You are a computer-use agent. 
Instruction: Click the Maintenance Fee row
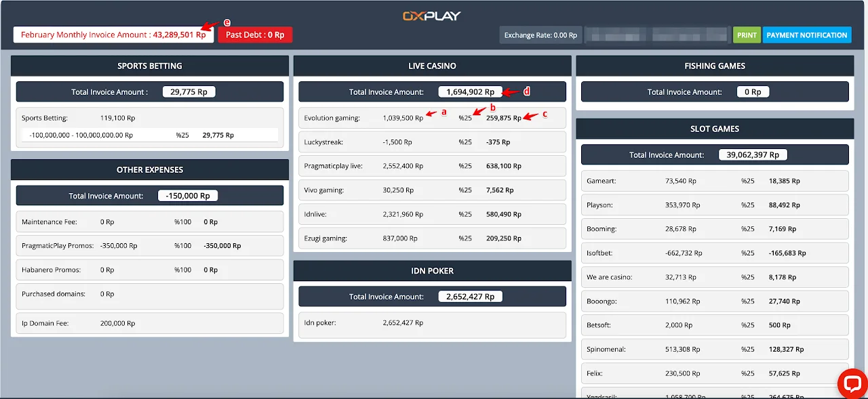[150, 222]
